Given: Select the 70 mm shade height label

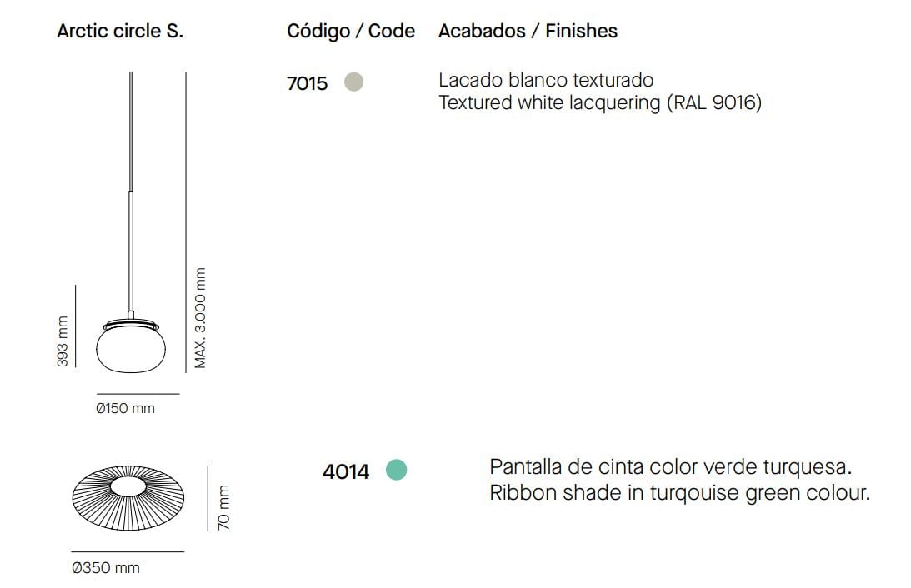Looking at the screenshot, I should 224,507.
